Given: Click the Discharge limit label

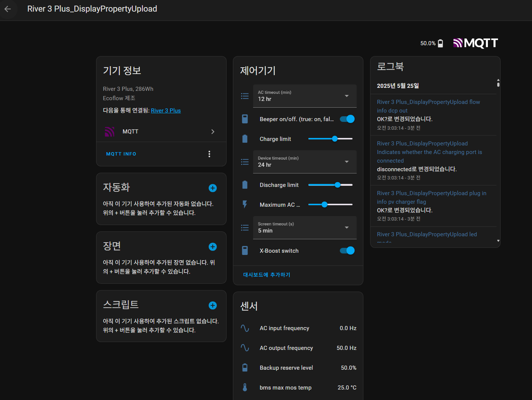Looking at the screenshot, I should pos(279,185).
